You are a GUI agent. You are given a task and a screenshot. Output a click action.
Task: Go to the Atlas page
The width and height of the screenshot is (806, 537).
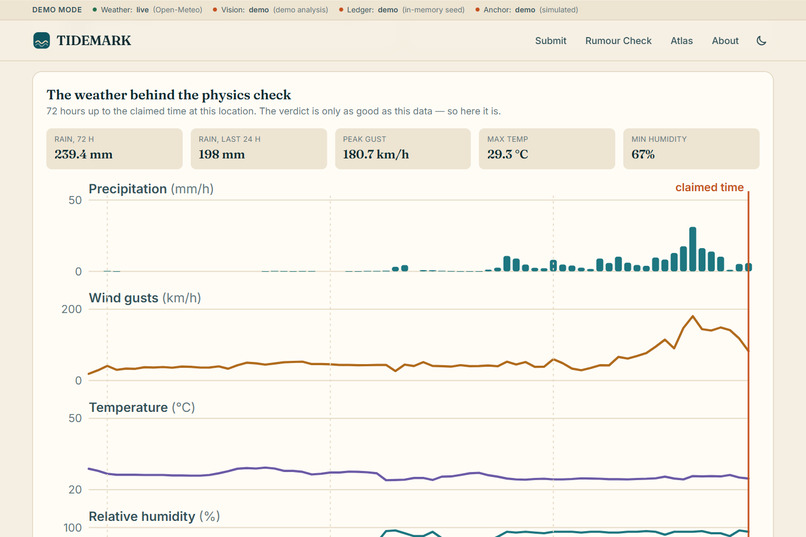(x=681, y=41)
